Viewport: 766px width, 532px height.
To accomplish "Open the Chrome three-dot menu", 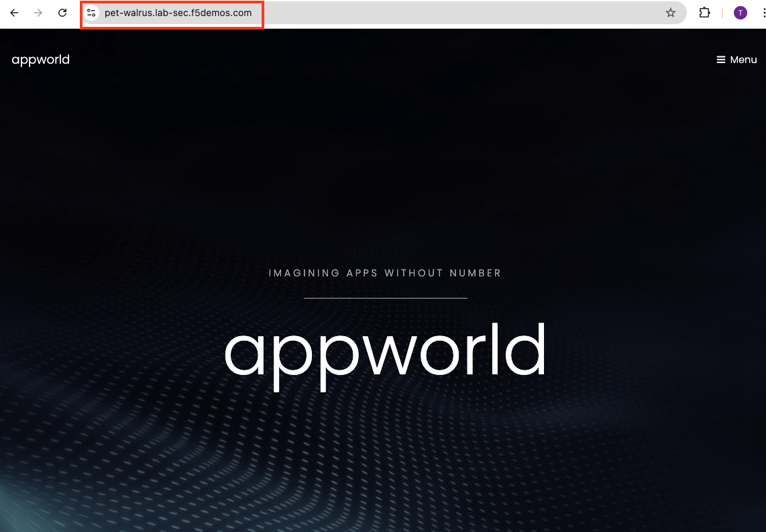I will point(763,13).
